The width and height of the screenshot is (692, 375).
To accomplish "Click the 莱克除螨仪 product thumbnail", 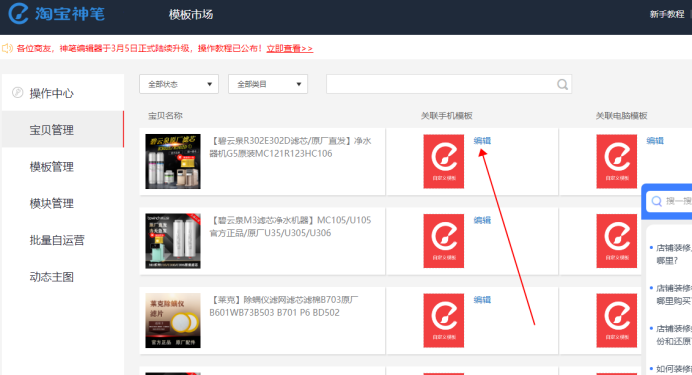I will (x=173, y=320).
